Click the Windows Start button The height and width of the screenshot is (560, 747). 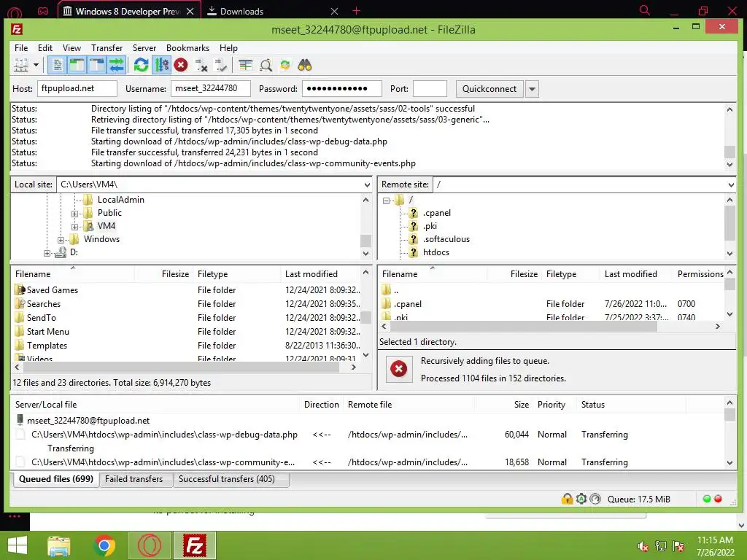pos(18,545)
